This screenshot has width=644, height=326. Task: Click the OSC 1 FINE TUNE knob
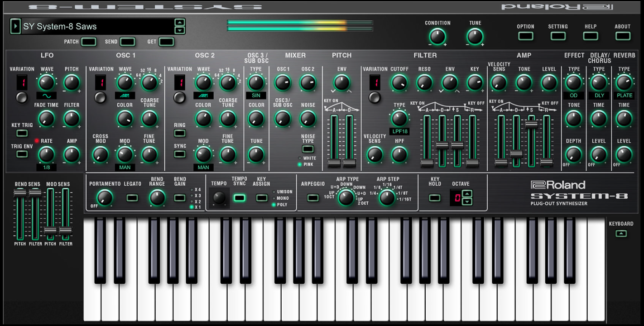click(149, 154)
